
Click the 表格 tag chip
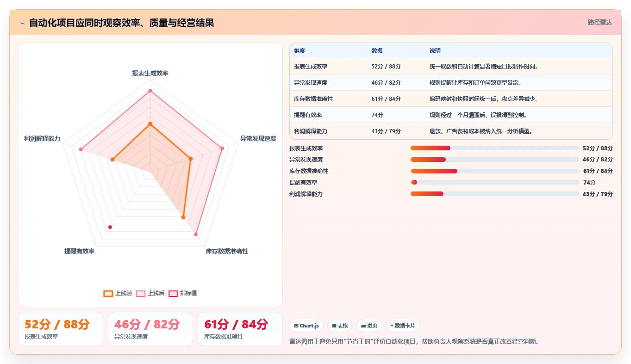340,326
